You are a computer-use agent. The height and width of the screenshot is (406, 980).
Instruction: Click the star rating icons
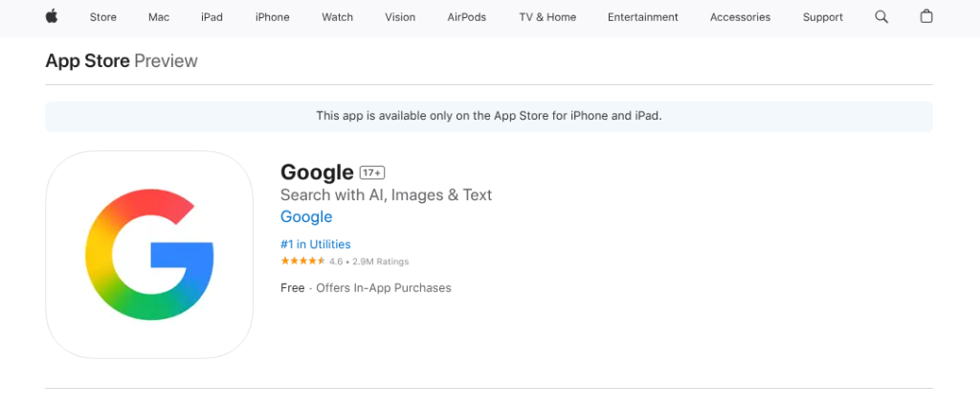pos(303,260)
